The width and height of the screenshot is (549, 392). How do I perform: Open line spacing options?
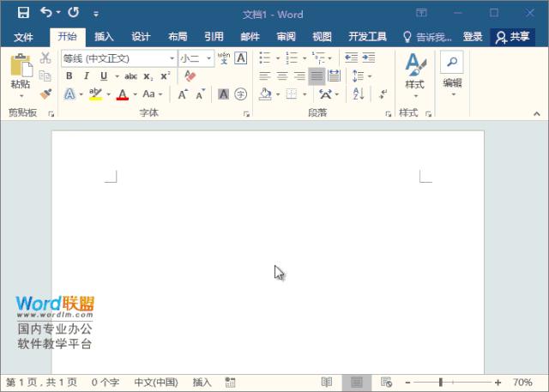tap(361, 76)
